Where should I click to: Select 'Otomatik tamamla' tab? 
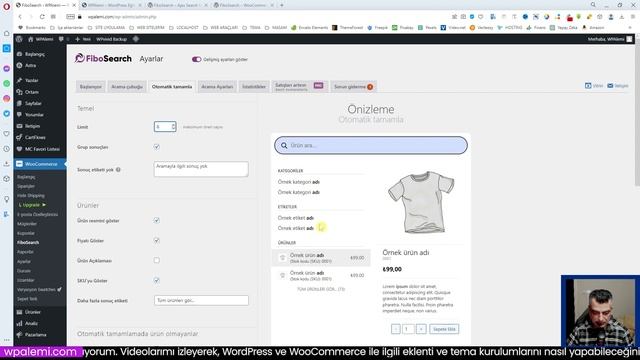(x=172, y=87)
